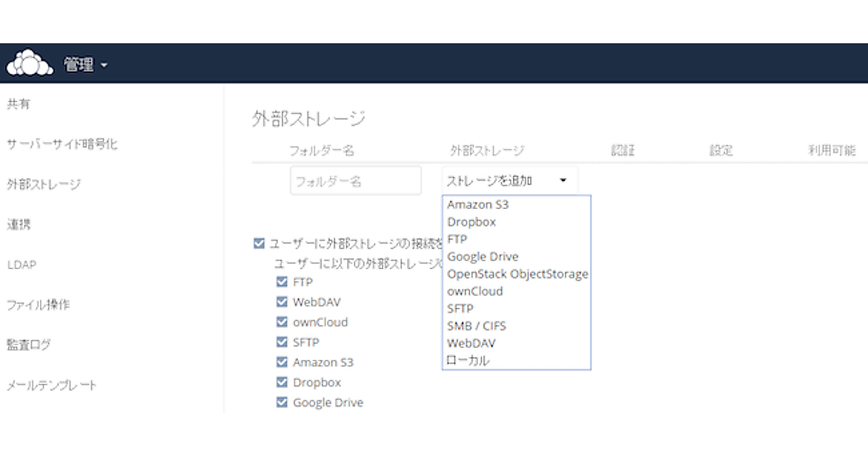Open the 管理 menu dropdown arrow
Image resolution: width=868 pixels, height=456 pixels.
pos(104,65)
